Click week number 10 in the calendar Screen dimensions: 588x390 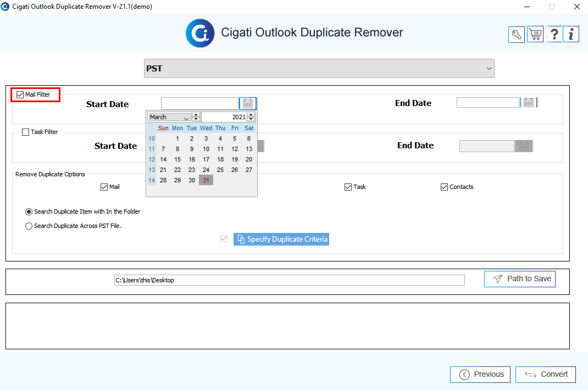(x=152, y=139)
